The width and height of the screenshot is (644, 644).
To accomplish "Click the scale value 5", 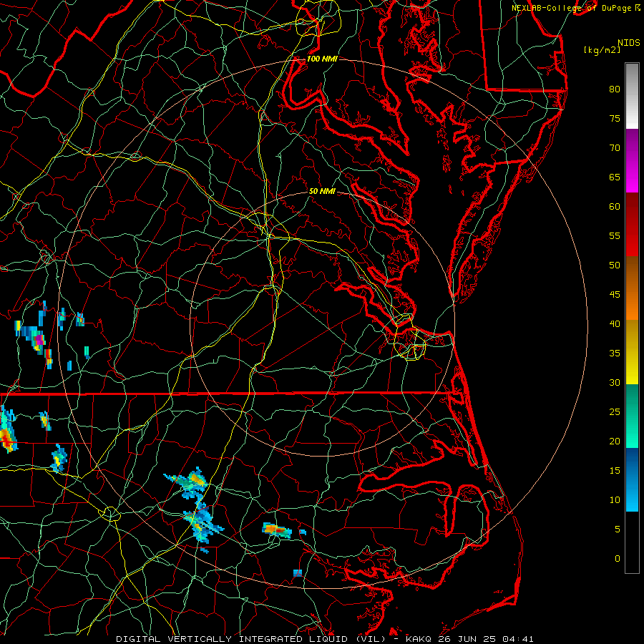I will (x=618, y=530).
